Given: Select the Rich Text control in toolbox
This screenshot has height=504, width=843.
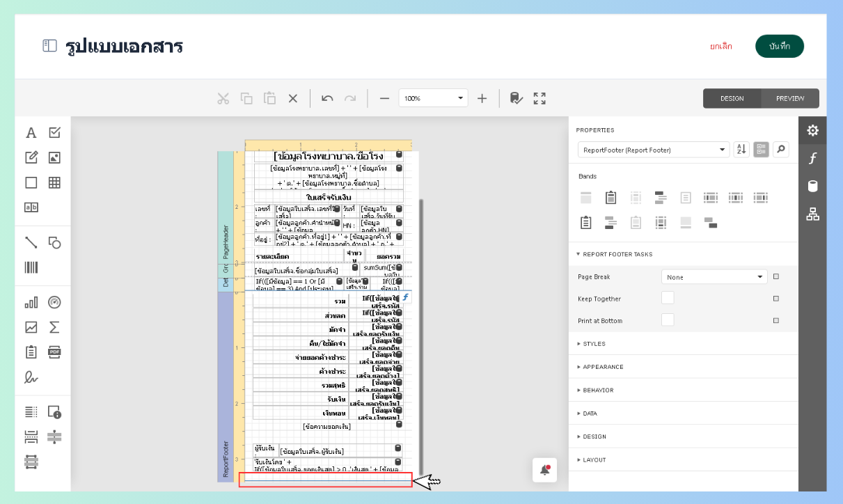Looking at the screenshot, I should click(31, 157).
